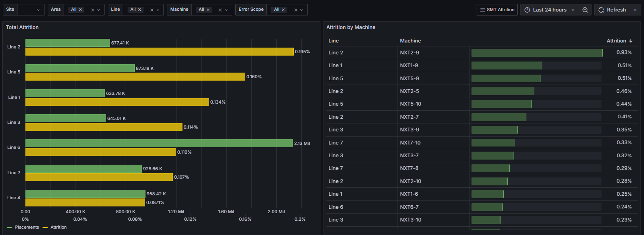This screenshot has height=235, width=644.
Task: Open the Last 24 hours time picker
Action: pos(549,10)
